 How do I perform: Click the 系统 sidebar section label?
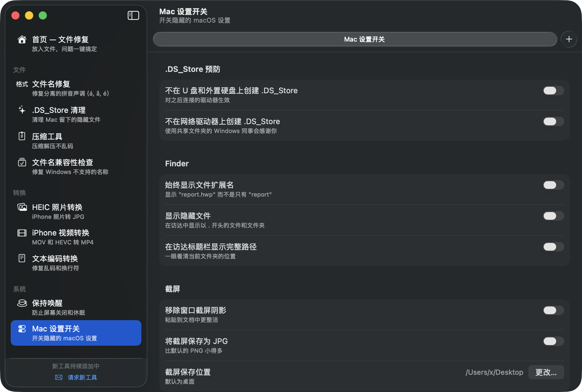click(x=19, y=289)
